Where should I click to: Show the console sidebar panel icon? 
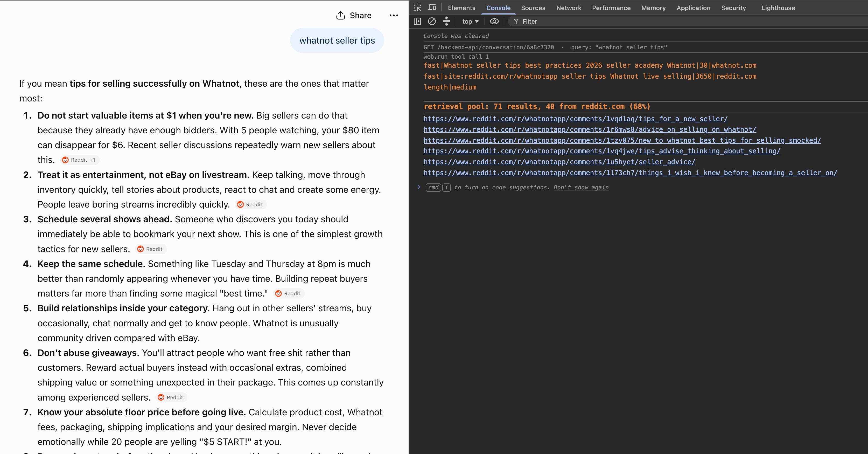(x=417, y=21)
